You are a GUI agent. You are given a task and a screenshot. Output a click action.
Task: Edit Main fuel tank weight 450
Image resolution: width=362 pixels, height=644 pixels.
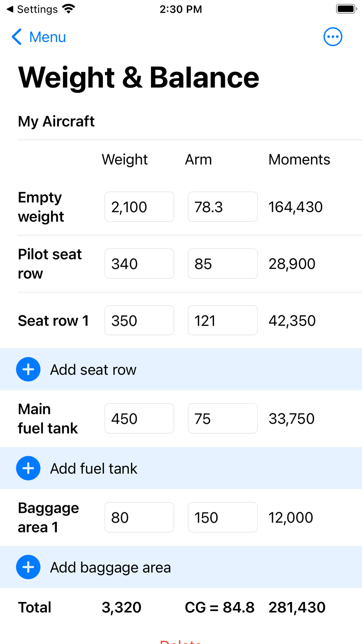tap(139, 419)
